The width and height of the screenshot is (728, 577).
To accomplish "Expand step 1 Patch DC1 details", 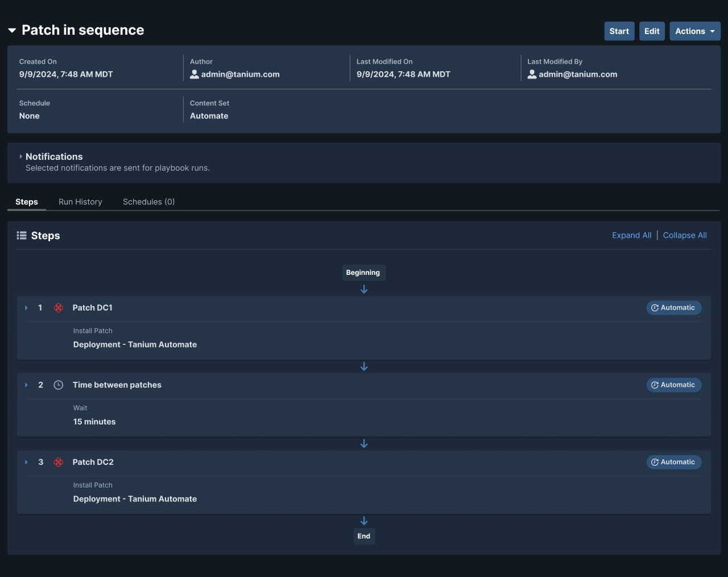I will coord(26,308).
